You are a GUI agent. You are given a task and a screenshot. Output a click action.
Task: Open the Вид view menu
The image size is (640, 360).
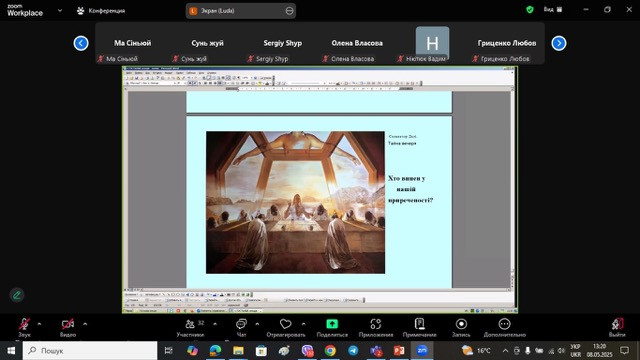tap(553, 9)
